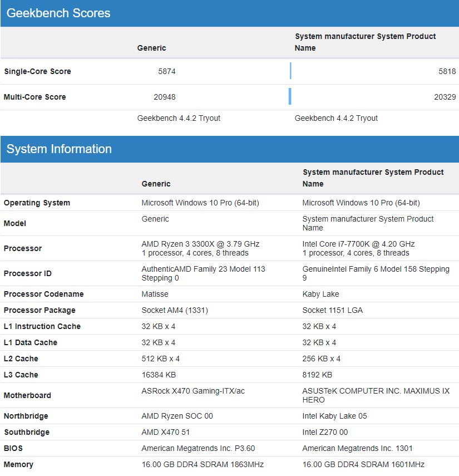Screen dimensions: 459x476
Task: Select AMD L1 Instruction Cache '32 KB x 4'
Action: (x=159, y=326)
